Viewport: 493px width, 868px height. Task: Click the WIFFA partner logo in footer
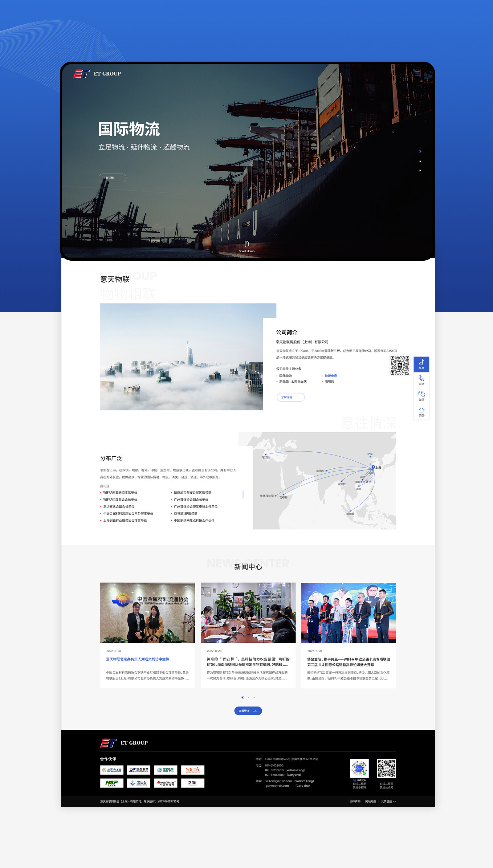tap(192, 770)
